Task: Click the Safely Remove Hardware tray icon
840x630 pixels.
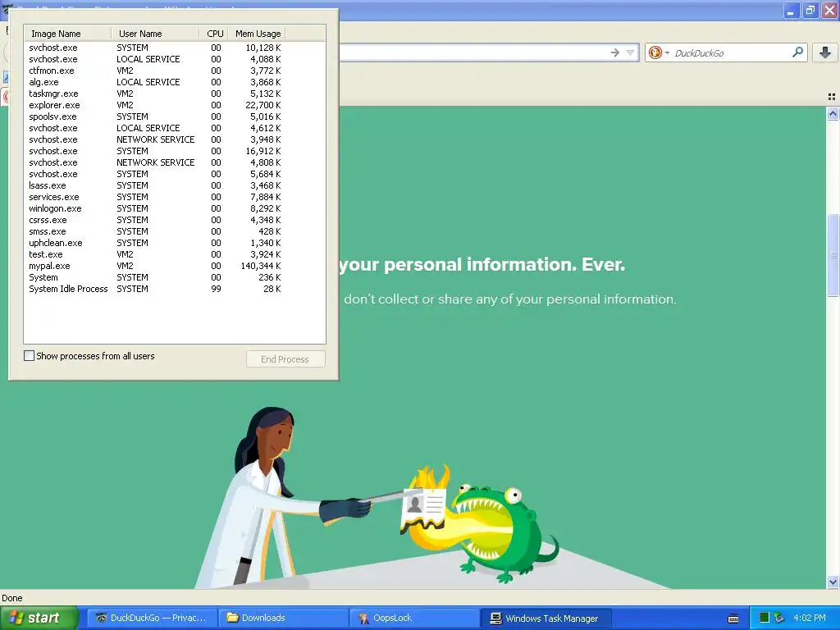Action: [778, 618]
